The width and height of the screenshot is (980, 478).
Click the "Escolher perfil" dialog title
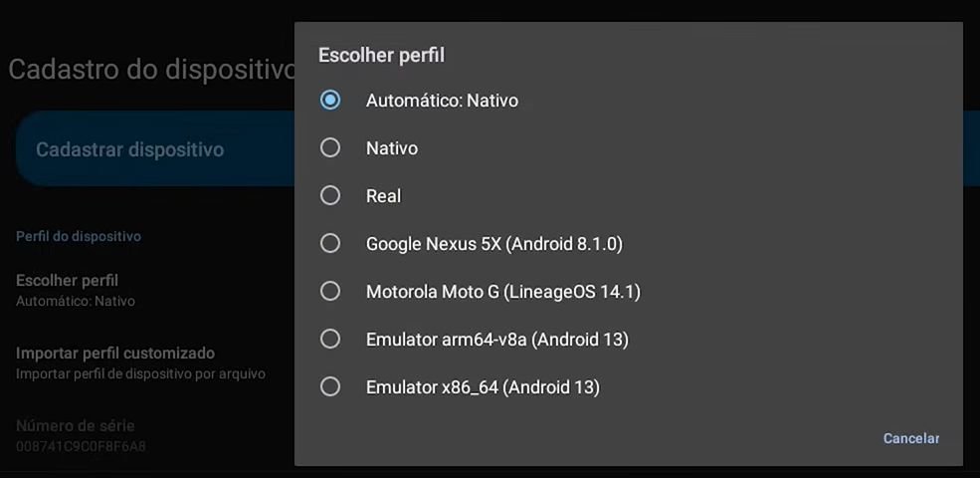381,55
